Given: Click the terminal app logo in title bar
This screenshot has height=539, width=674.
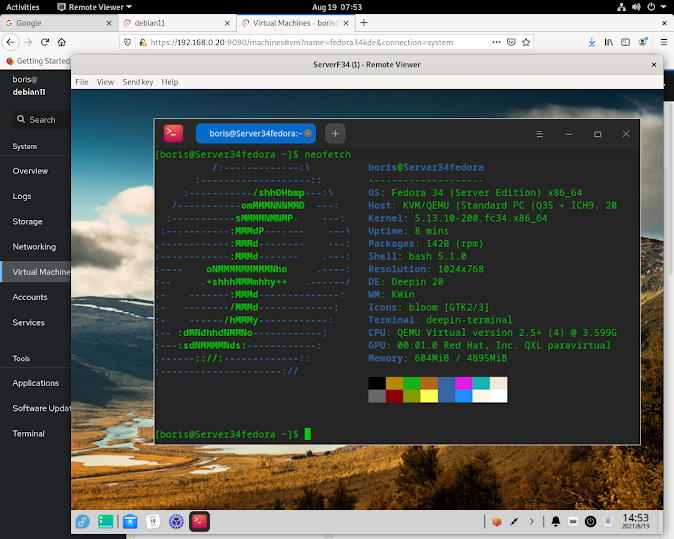Looking at the screenshot, I should [174, 133].
